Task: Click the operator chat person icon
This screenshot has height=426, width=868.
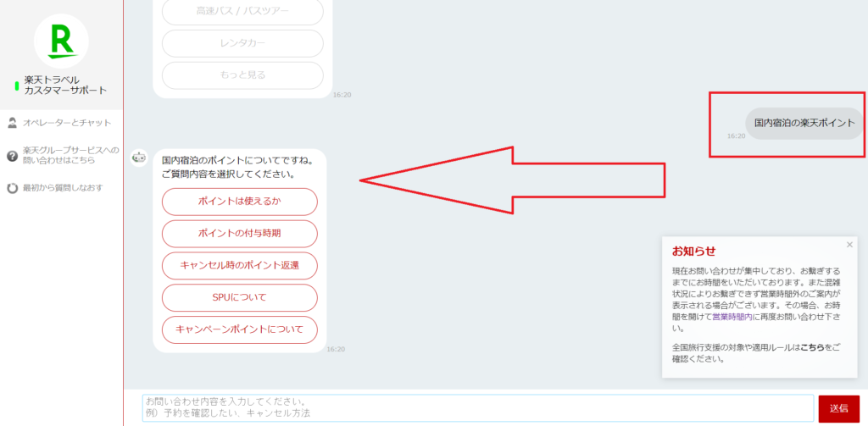Action: click(12, 123)
